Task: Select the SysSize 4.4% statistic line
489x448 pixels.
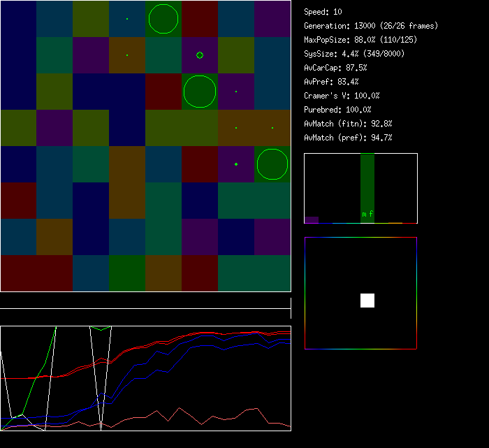Action: [x=354, y=54]
